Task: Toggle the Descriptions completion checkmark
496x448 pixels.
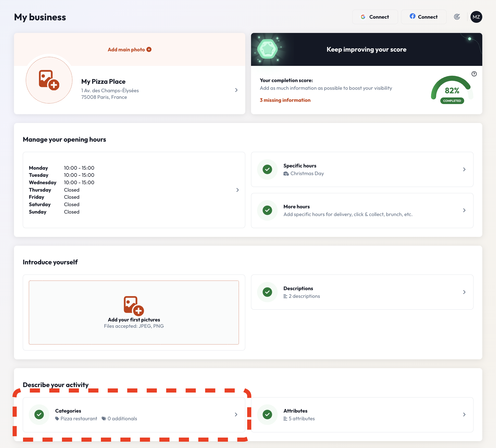Action: tap(267, 292)
